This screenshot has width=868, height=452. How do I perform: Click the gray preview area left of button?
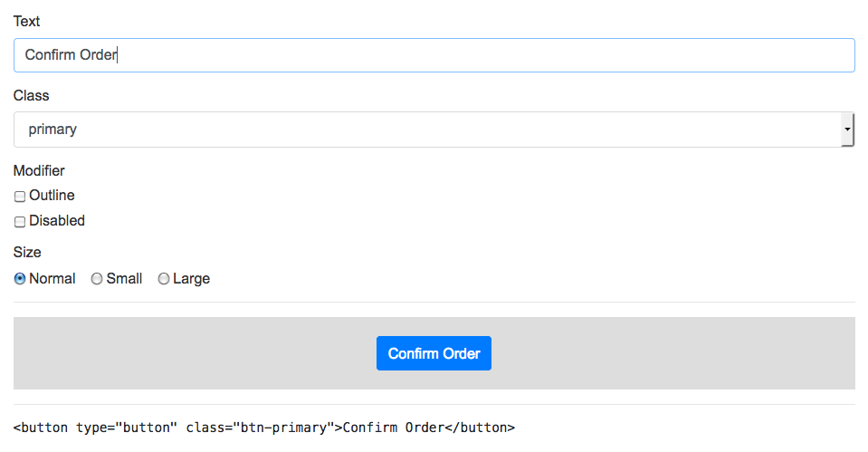tap(195, 353)
